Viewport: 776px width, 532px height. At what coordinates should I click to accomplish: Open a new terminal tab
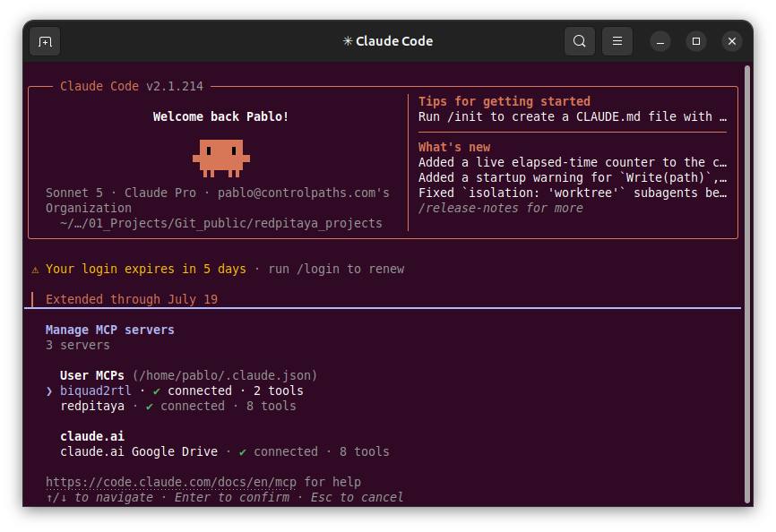pyautogui.click(x=45, y=41)
